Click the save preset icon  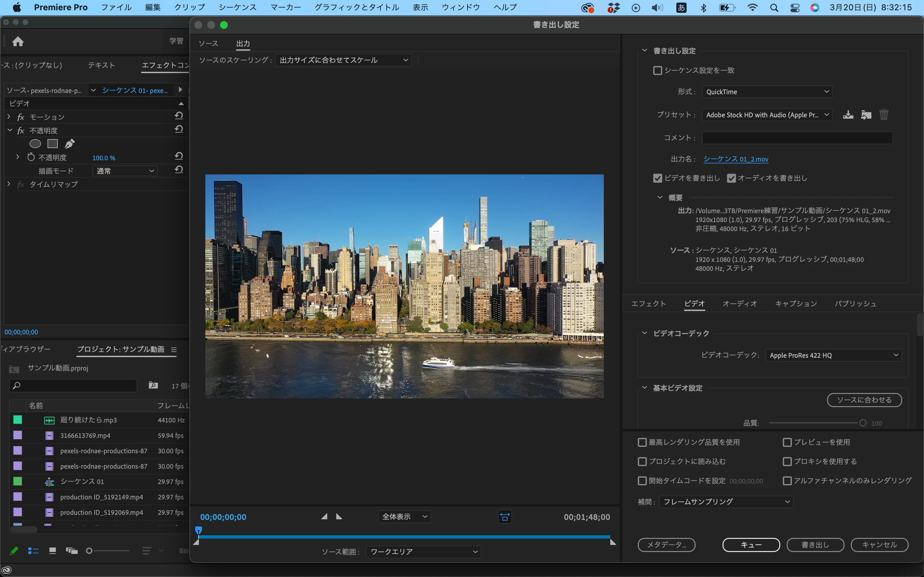coord(848,114)
